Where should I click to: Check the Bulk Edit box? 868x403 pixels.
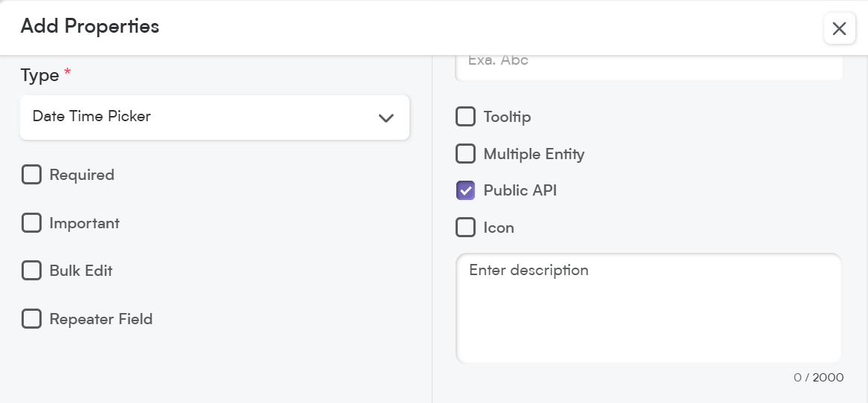31,270
